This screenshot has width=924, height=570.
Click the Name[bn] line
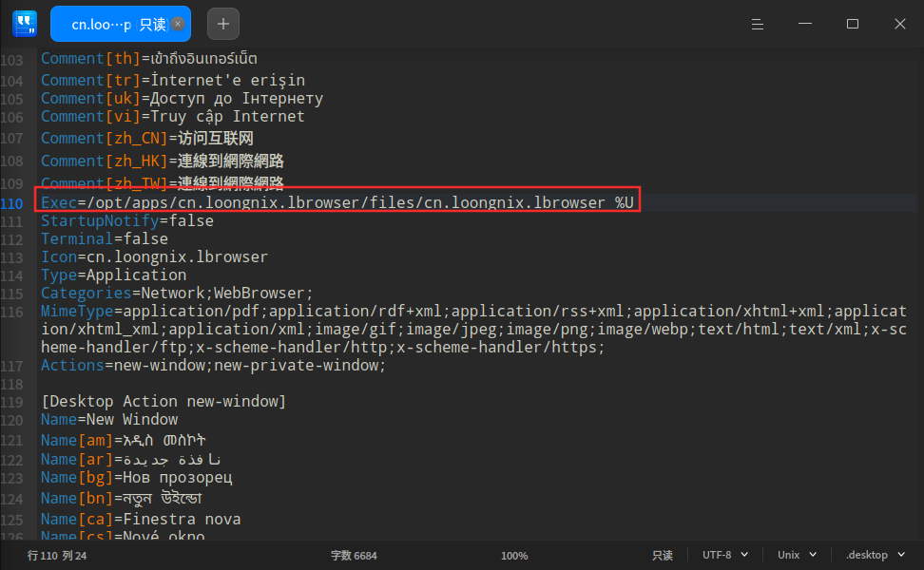pyautogui.click(x=122, y=498)
